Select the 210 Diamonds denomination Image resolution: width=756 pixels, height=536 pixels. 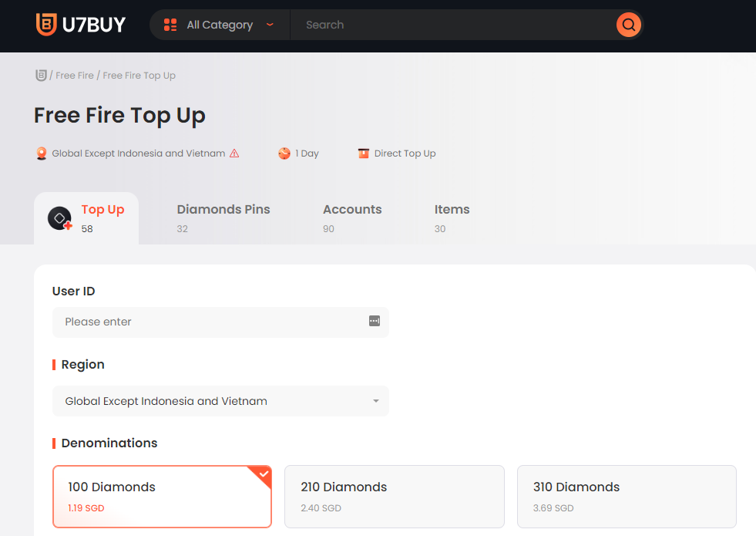point(395,497)
